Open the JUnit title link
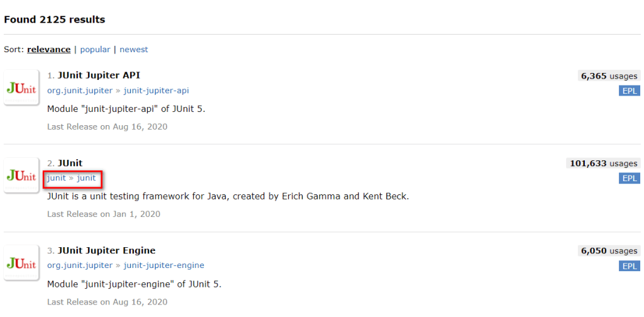 pos(70,163)
